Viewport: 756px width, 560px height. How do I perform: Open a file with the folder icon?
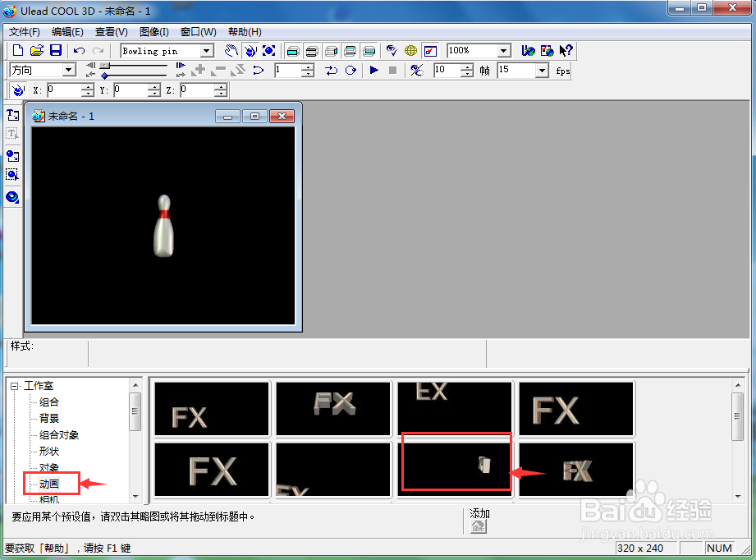pyautogui.click(x=37, y=50)
